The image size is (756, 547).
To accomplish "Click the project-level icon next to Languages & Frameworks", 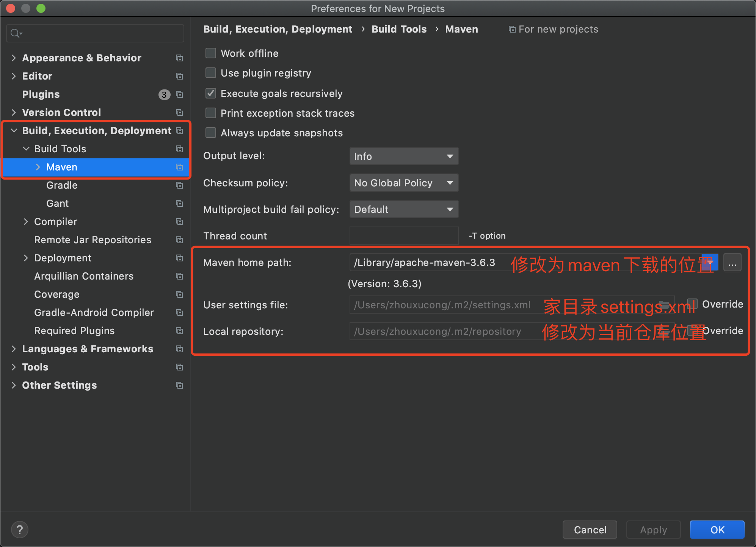I will pos(179,349).
